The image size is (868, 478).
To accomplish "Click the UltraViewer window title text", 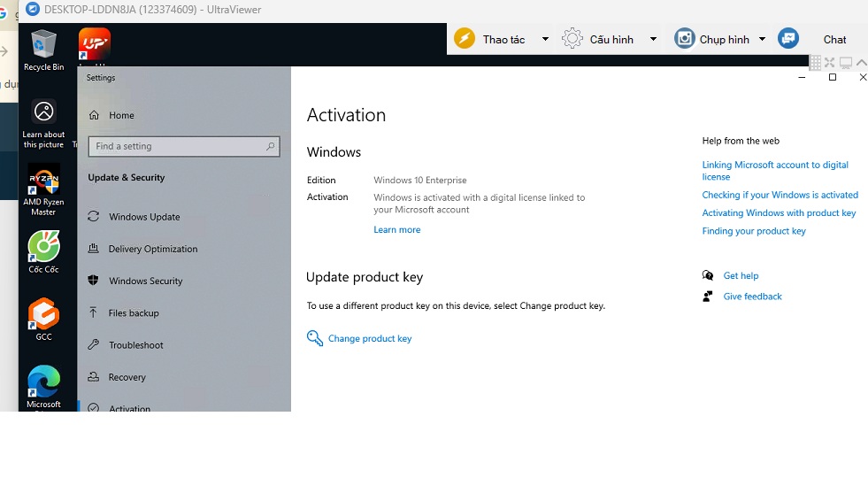I will [x=153, y=10].
